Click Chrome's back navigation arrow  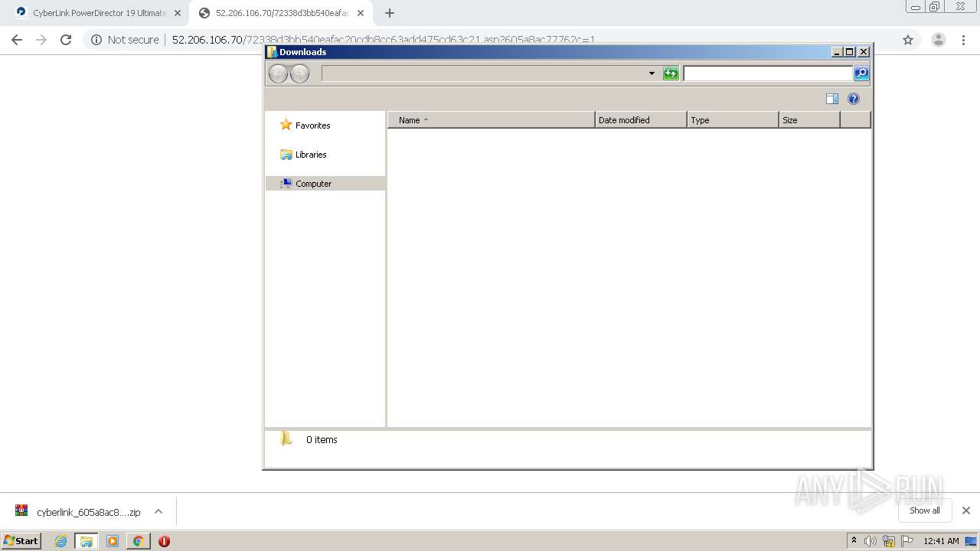click(17, 40)
